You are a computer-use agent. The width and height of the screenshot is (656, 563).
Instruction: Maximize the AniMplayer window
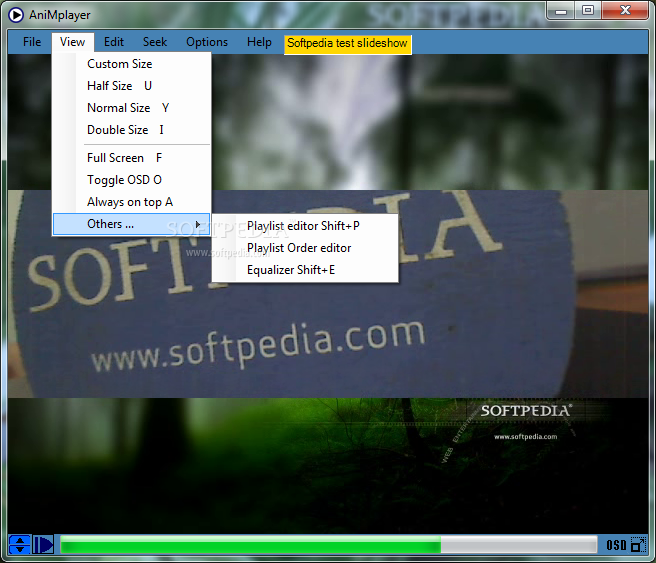(x=588, y=10)
